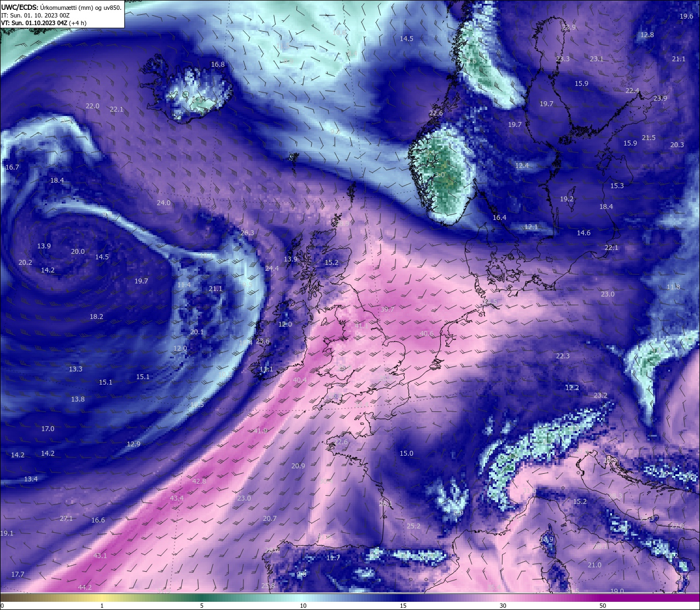Select the 26.3 value label
This screenshot has height=610, width=700.
(247, 233)
